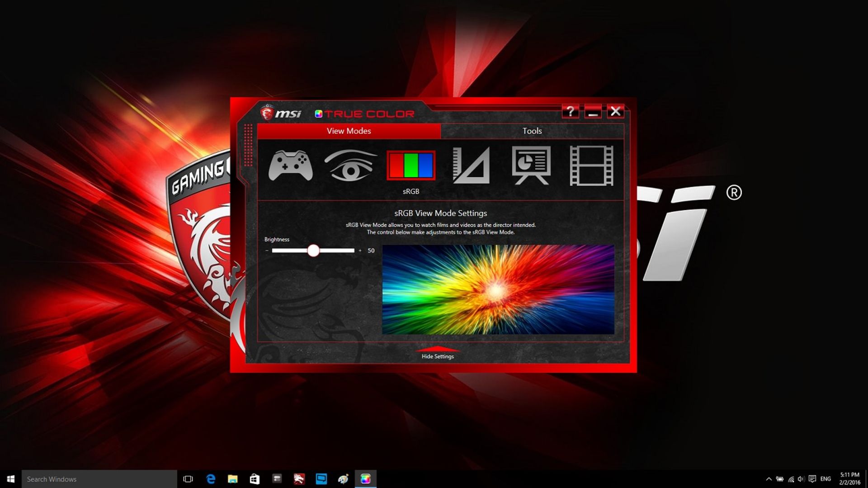Click the ENG language indicator
The image size is (868, 488).
[x=826, y=479]
